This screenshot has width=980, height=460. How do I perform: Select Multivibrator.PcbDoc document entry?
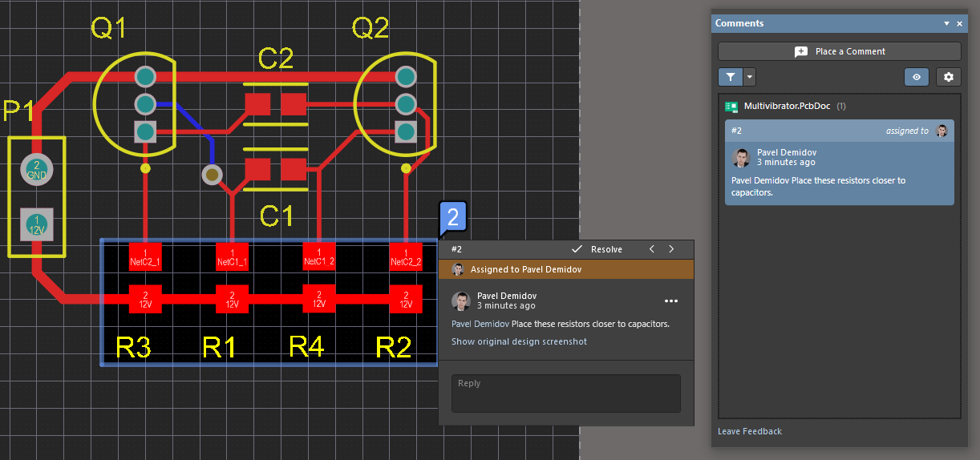coord(786,106)
